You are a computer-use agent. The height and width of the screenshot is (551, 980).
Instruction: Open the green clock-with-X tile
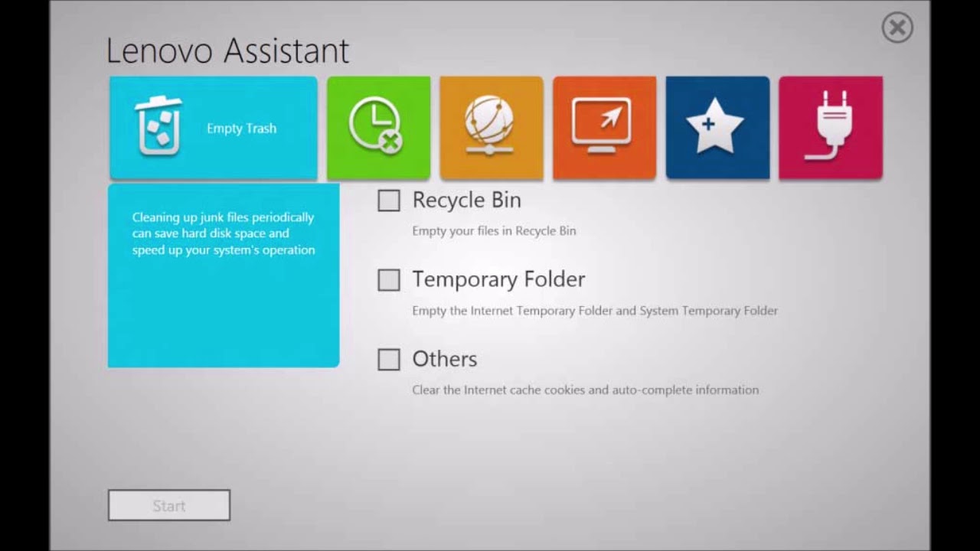[378, 128]
